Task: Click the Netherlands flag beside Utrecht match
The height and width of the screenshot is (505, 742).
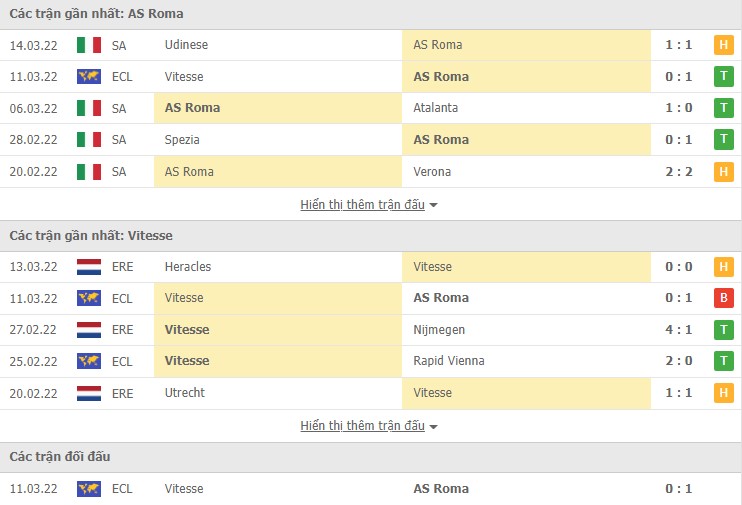Action: click(89, 393)
